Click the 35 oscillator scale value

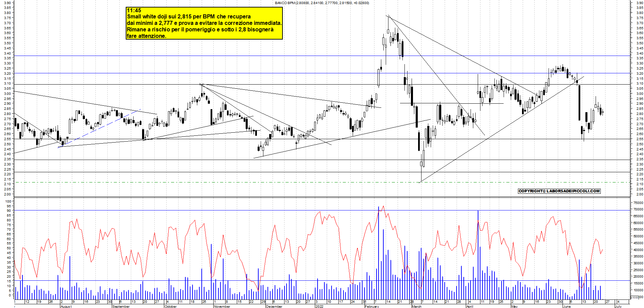click(9, 262)
